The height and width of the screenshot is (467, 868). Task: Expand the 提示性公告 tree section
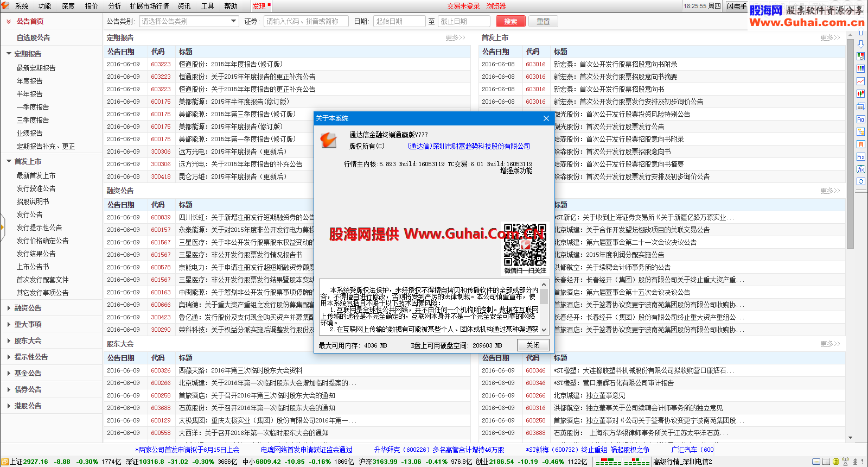click(9, 357)
